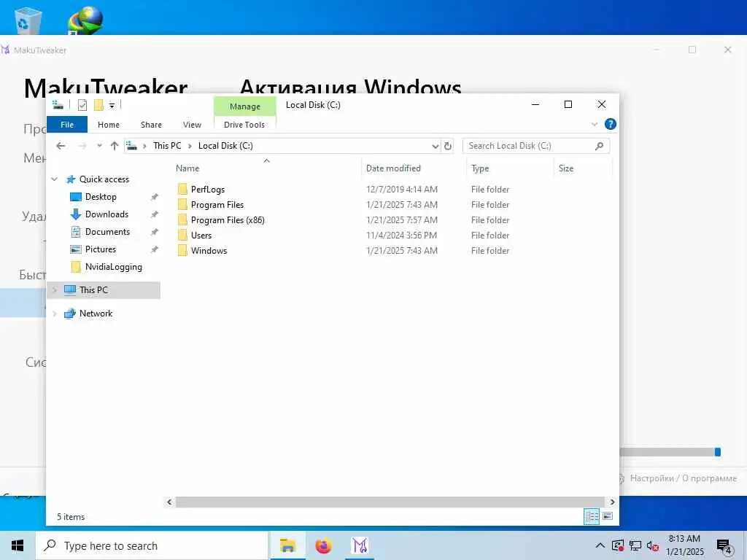Open the Home ribbon tab

click(x=109, y=124)
